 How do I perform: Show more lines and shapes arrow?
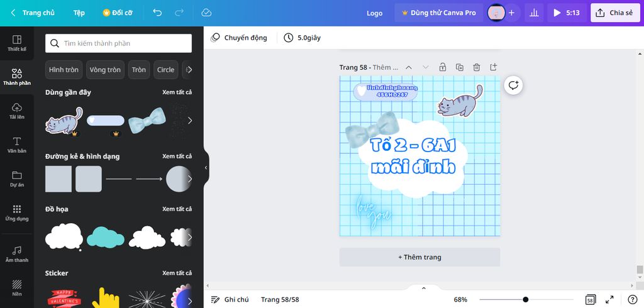pyautogui.click(x=189, y=179)
